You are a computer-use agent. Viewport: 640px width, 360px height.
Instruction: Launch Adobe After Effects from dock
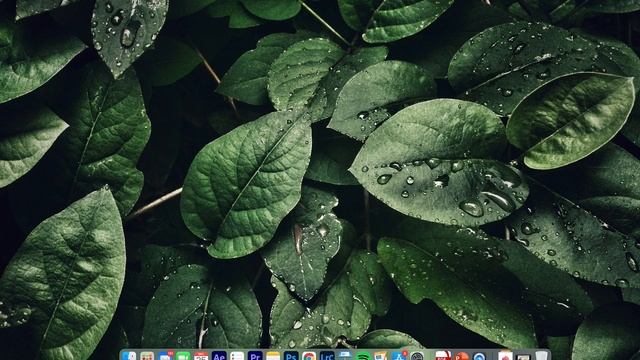[x=219, y=356]
